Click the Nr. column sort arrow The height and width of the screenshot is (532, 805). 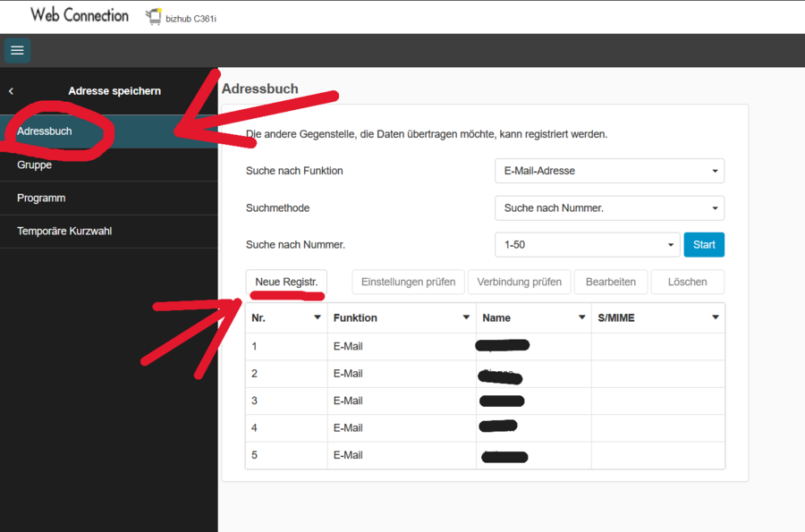tap(317, 317)
